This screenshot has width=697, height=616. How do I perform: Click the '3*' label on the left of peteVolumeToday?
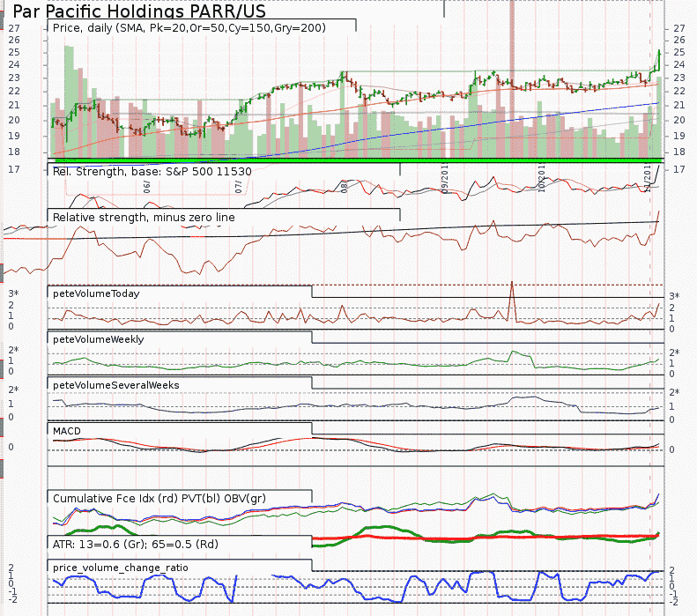point(13,293)
